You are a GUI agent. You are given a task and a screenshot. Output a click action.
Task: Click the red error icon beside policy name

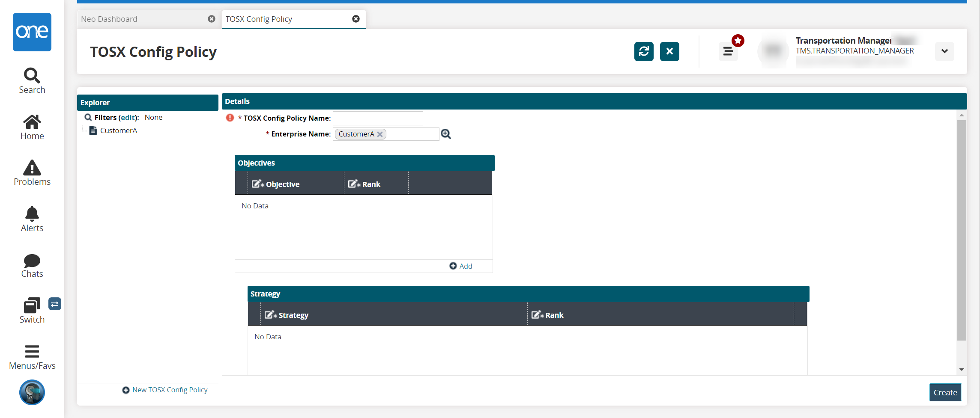click(x=230, y=118)
